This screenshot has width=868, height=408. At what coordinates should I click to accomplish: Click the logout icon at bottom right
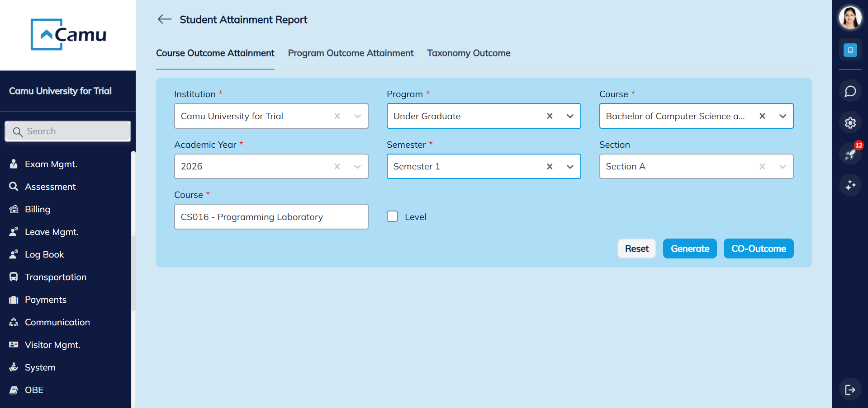tap(850, 389)
